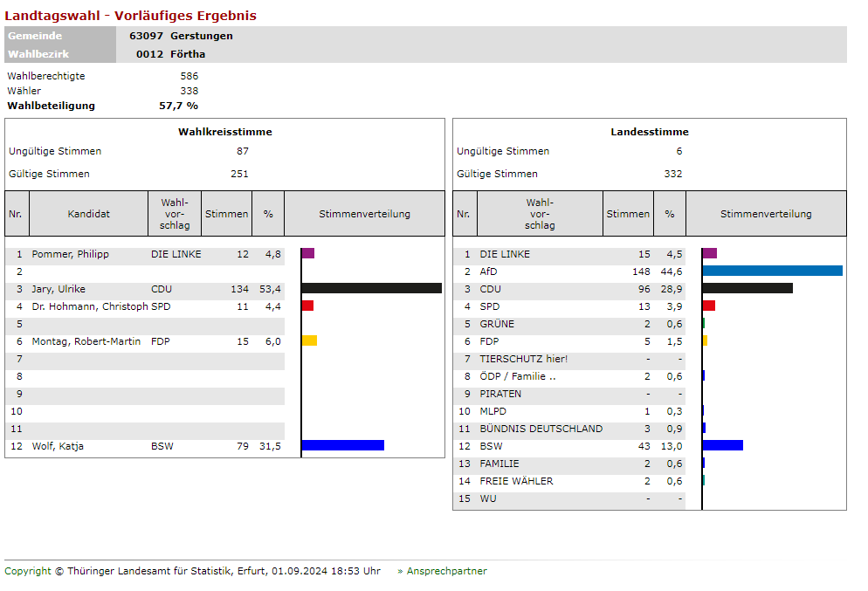868x591 pixels.
Task: Click the Wahlbeteiligung 57,7 % value
Action: [178, 106]
